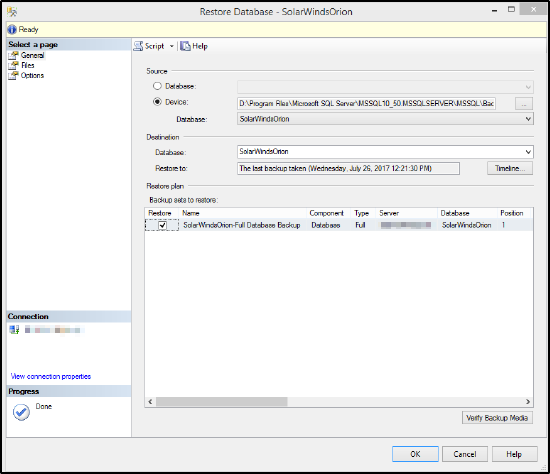Click the right scroll arrow of backup sets
Screen dimensions: 550x474
point(528,401)
